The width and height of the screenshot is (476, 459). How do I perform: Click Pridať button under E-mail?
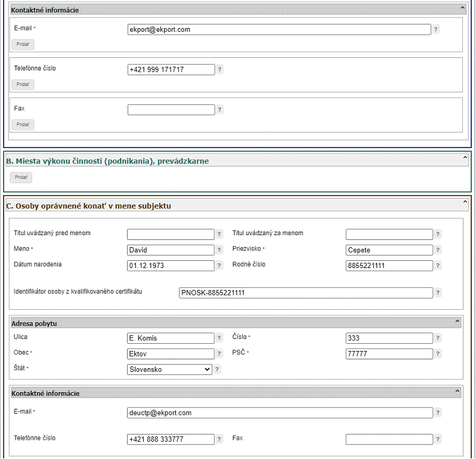23,44
